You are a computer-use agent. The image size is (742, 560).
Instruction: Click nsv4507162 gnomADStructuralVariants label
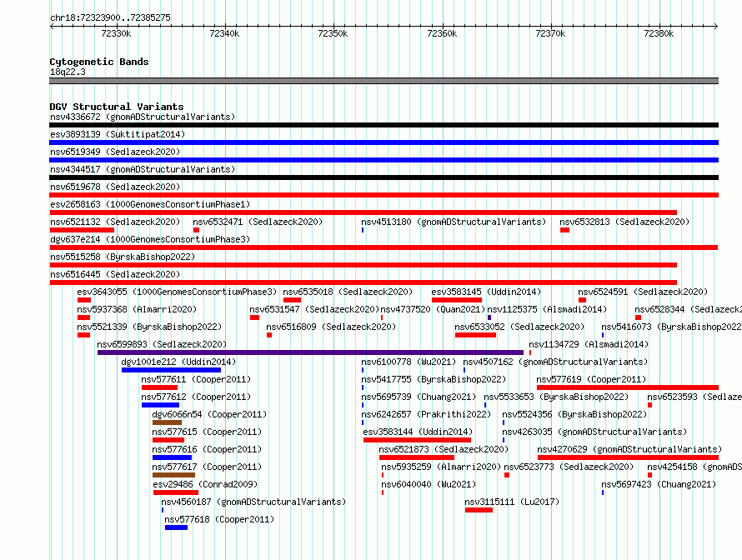pos(555,362)
